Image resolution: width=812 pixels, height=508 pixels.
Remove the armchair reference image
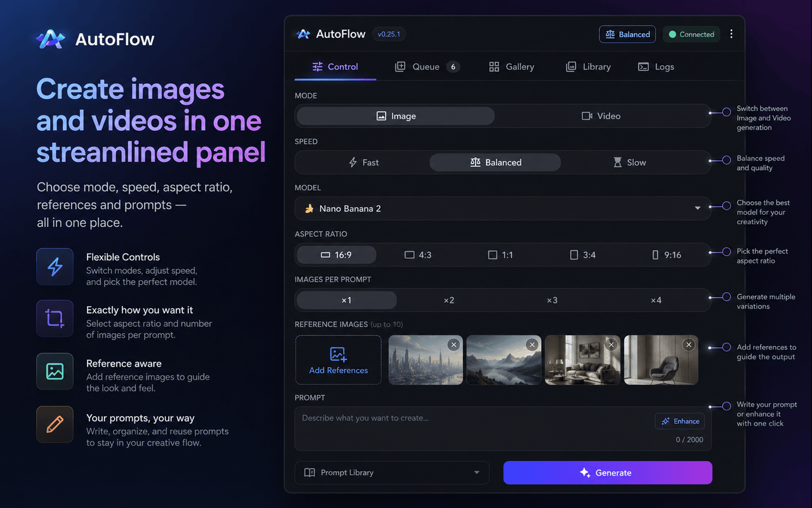(x=688, y=344)
